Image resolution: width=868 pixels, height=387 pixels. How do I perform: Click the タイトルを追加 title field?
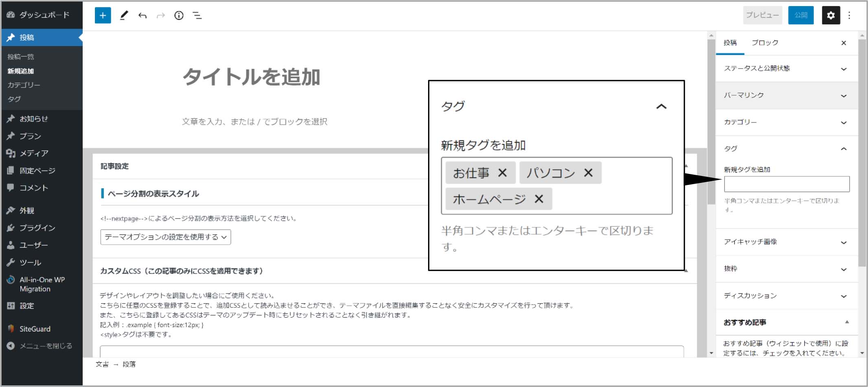[251, 77]
